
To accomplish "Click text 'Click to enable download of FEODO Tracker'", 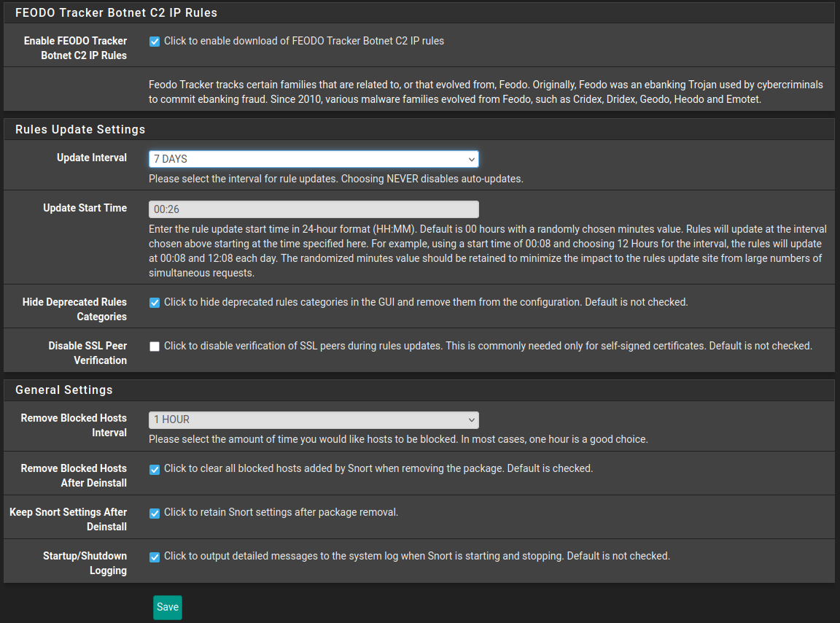I will tap(304, 42).
